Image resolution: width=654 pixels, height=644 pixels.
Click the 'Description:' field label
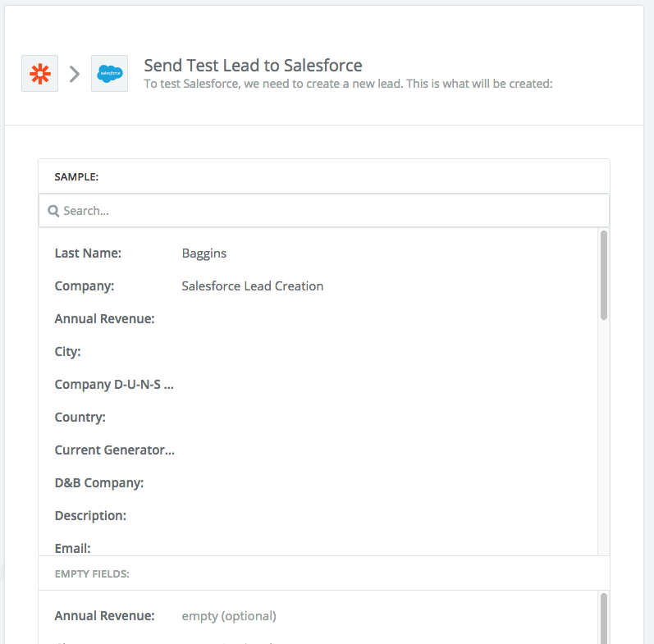(90, 515)
